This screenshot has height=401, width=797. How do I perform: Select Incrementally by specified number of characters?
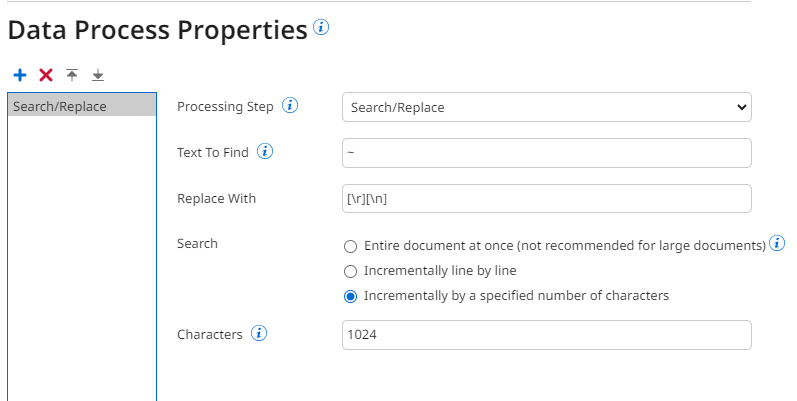click(x=350, y=296)
